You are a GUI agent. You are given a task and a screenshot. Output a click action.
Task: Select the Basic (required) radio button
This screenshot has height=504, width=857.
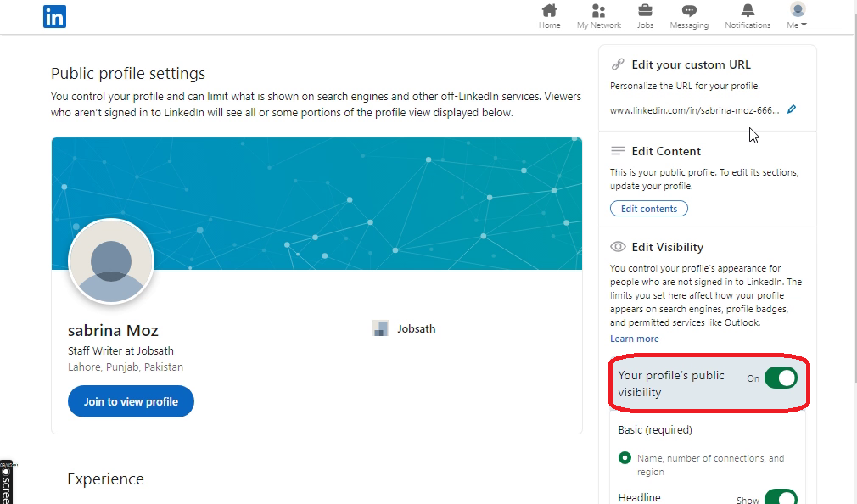[625, 458]
